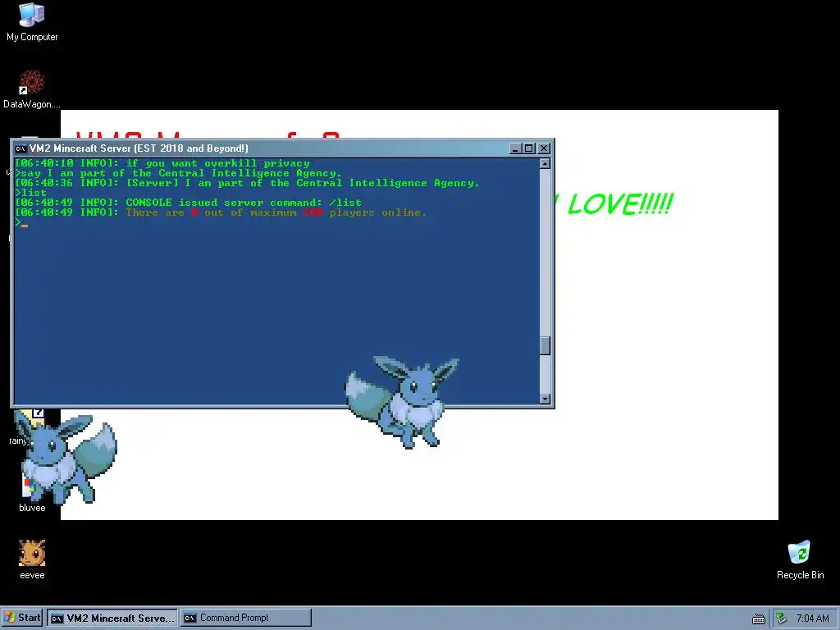Open the Recycle Bin icon
This screenshot has height=630, width=840.
click(x=800, y=559)
